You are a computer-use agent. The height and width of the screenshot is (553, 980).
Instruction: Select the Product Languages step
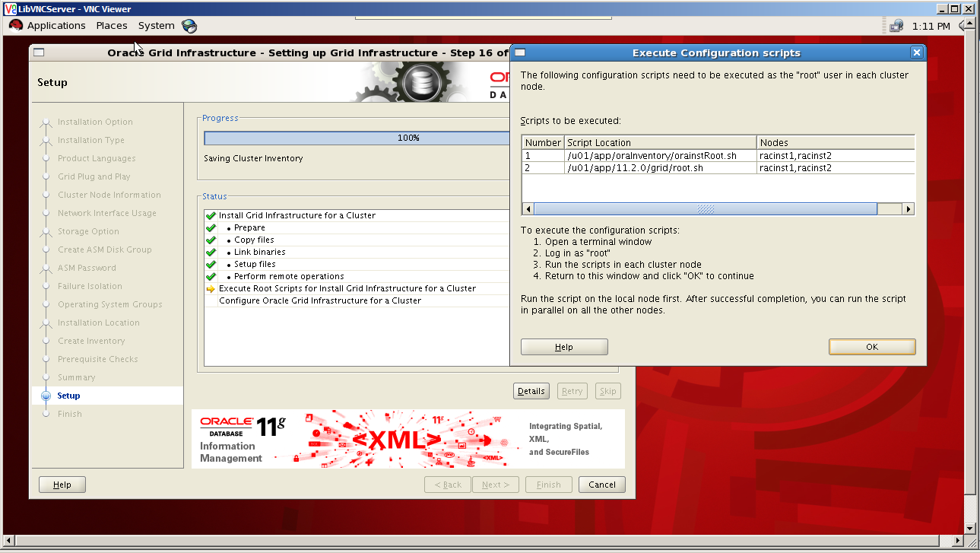(x=97, y=158)
